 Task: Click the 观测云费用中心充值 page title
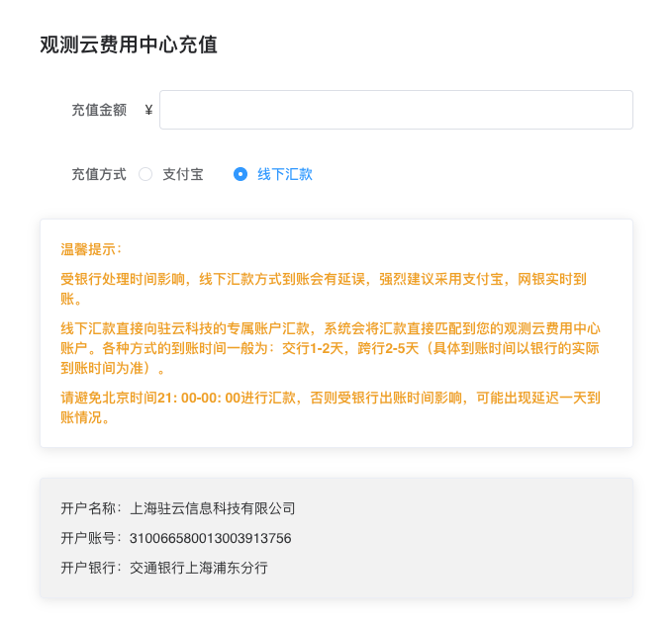[x=129, y=45]
